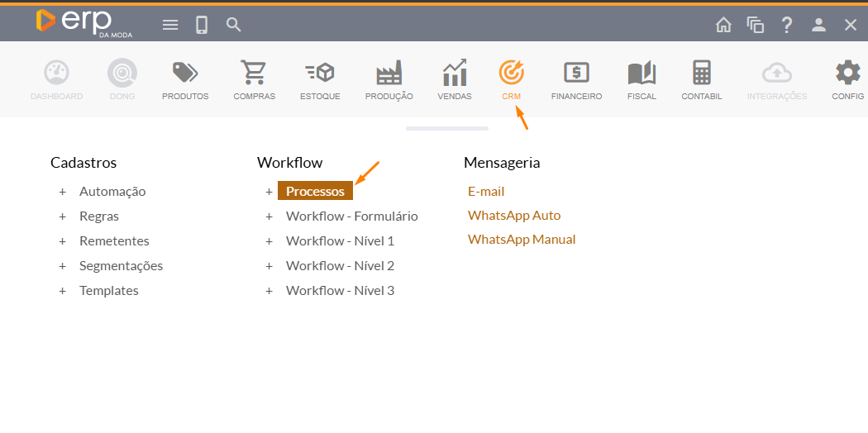
Task: Click the search magnifier icon
Action: [x=234, y=25]
